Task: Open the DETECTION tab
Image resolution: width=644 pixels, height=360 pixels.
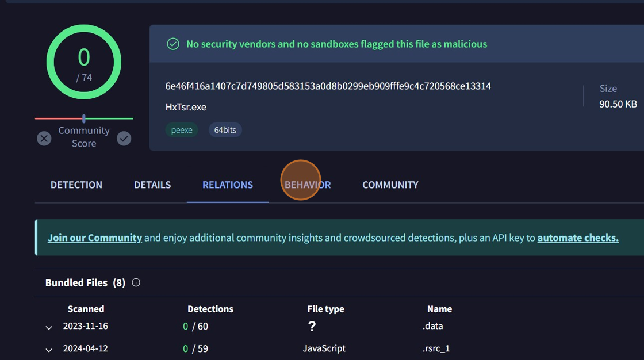Action: [x=76, y=185]
